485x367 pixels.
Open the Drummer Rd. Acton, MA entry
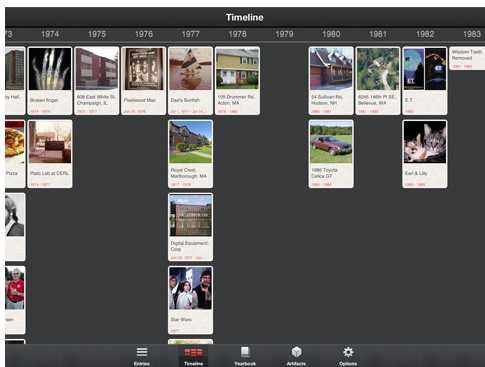pyautogui.click(x=237, y=81)
